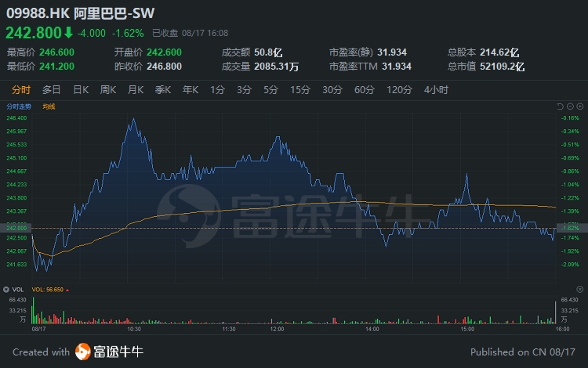
Task: Toggle the 分时走势 price line legend
Action: point(19,106)
